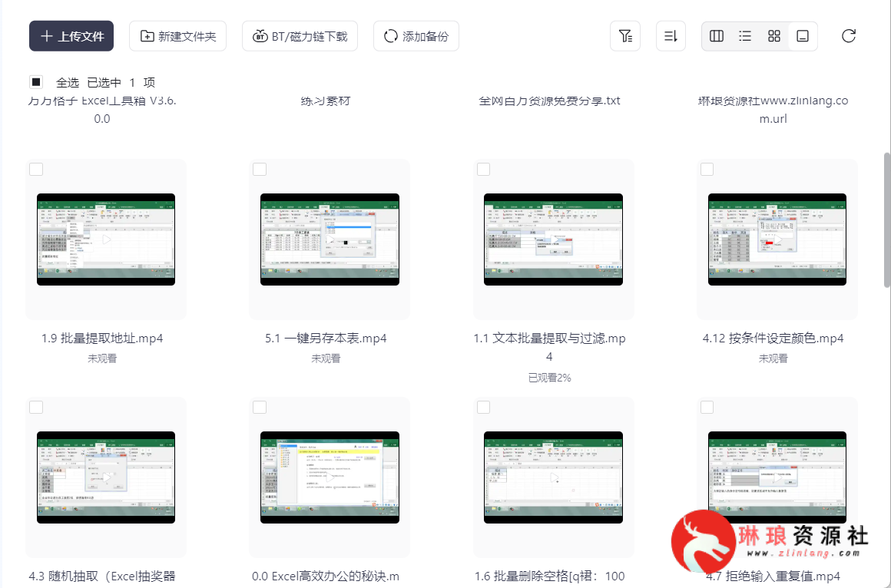The image size is (891, 588).
Task: Click 未观看 status under 1.9 批量提取地址.mp4
Action: coord(102,358)
